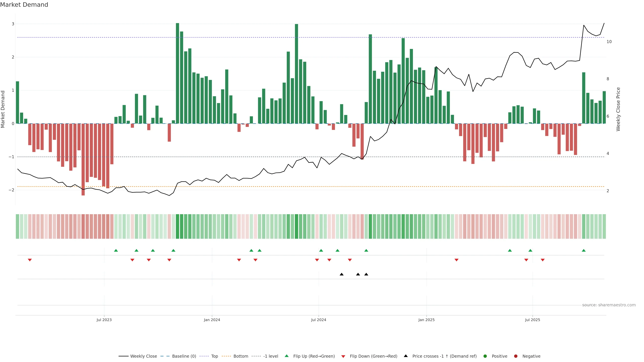Click the first black price-cross marker triangle
The height and width of the screenshot is (362, 644).
[341, 274]
